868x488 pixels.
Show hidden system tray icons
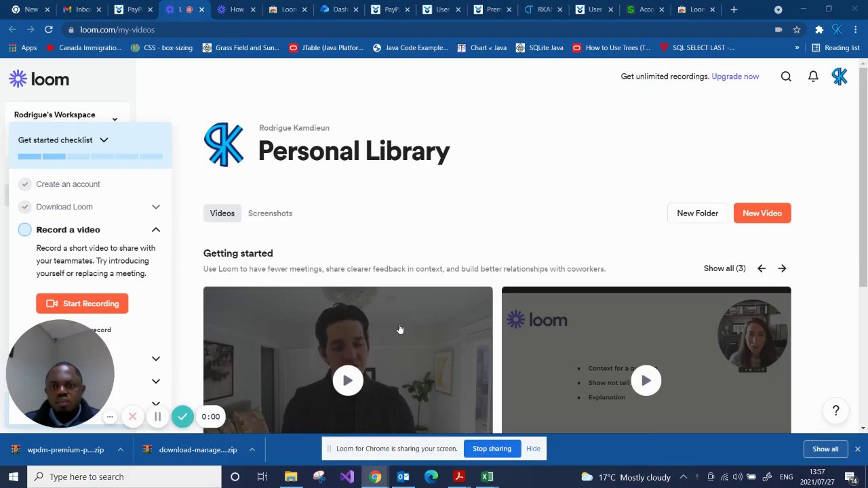point(684,476)
